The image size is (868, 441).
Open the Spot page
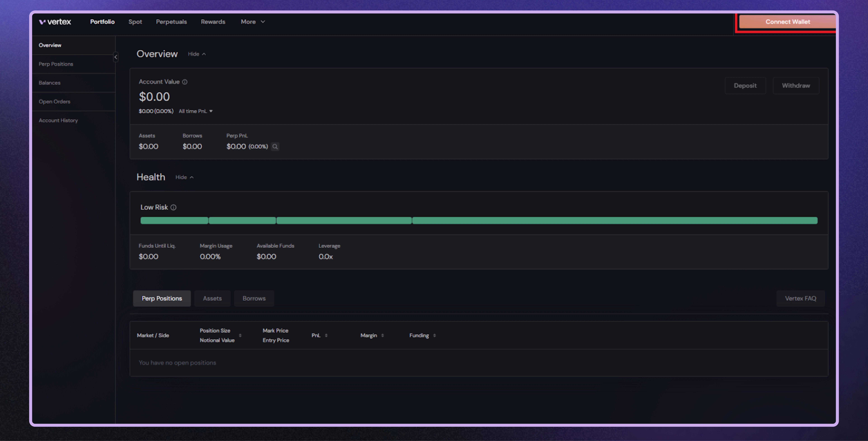135,22
